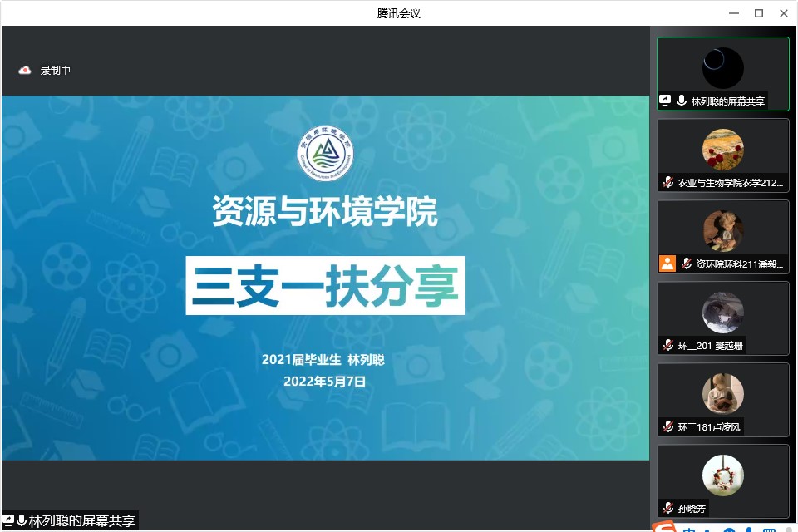Screen dimensions: 798x532
Task: Click orange person icon on 资环院环科211 tile
Action: 667,264
